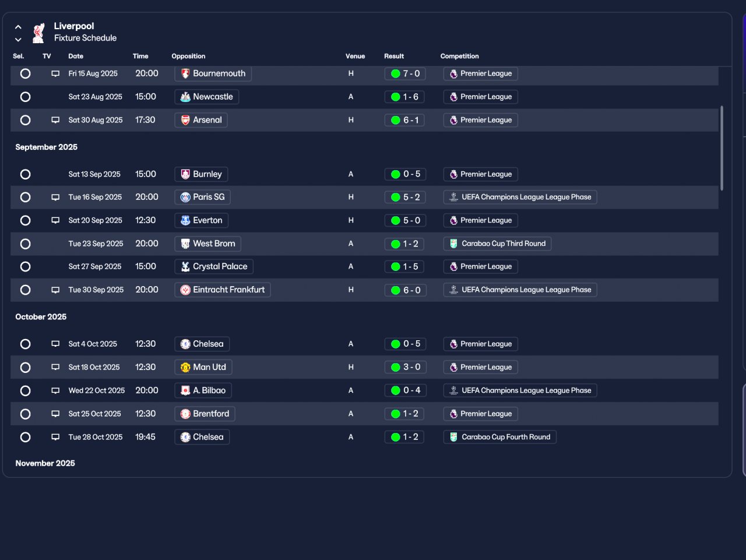Select the Bournemouth fixture radio button
The width and height of the screenshot is (746, 560).
25,73
